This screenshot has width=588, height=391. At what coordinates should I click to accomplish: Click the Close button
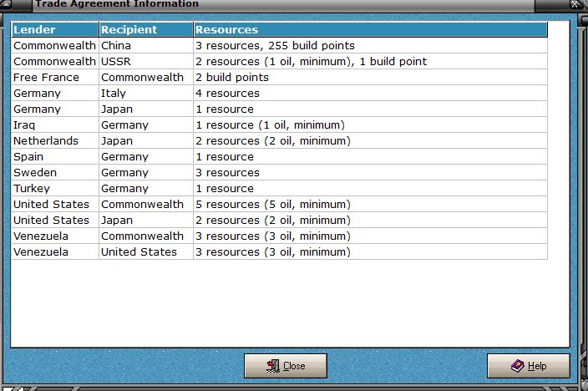click(x=286, y=365)
